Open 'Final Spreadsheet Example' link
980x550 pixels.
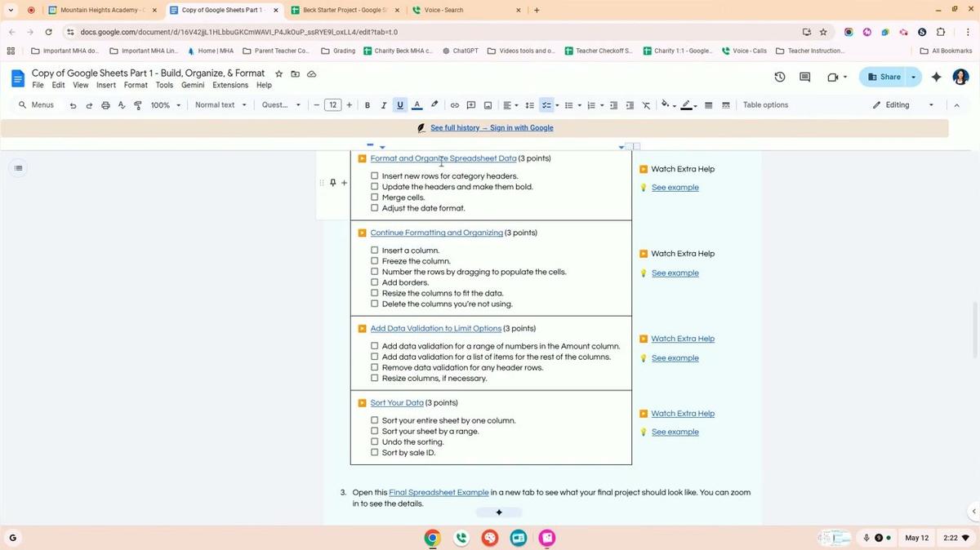pos(439,492)
